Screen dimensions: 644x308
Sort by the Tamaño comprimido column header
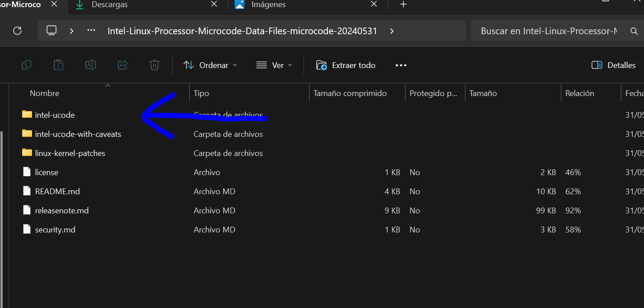[x=350, y=93]
